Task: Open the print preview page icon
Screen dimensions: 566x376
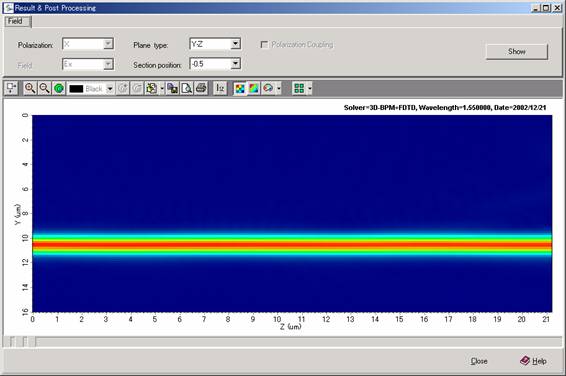Action: click(187, 88)
